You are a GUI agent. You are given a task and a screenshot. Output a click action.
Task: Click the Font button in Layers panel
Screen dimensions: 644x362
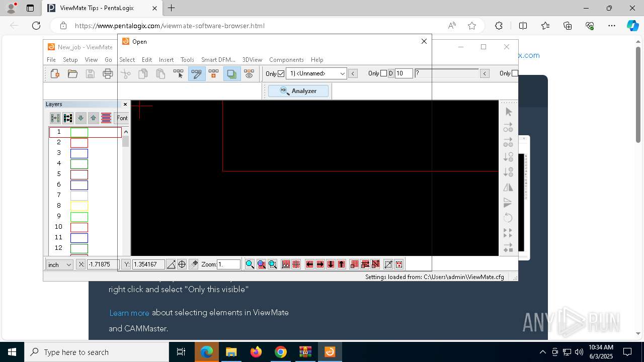click(122, 118)
